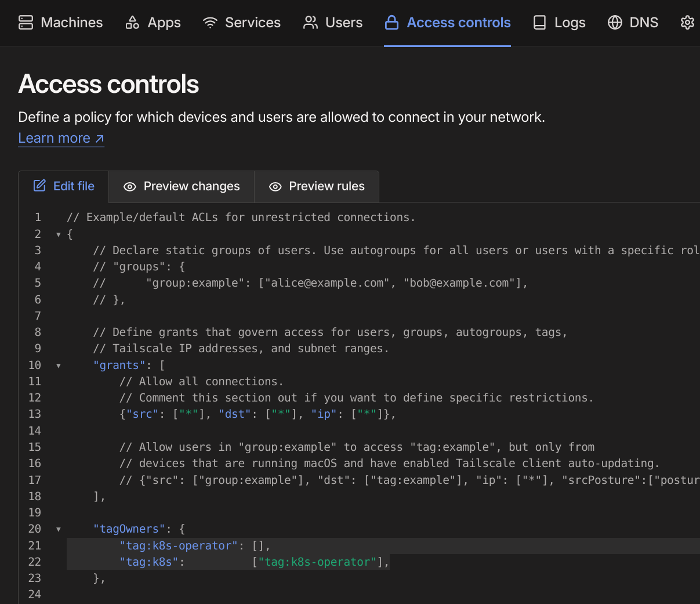Image resolution: width=700 pixels, height=604 pixels.
Task: Click the "tagOwners" key text
Action: pos(129,529)
